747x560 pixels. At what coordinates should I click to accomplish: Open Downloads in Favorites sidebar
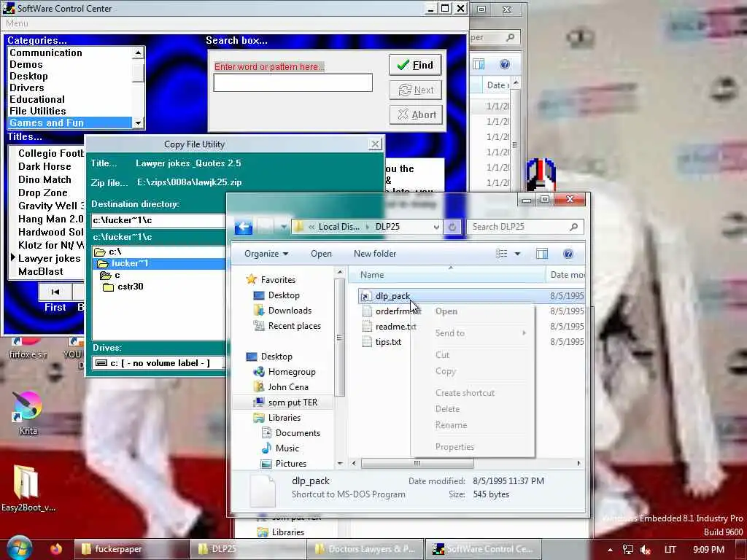coord(290,311)
